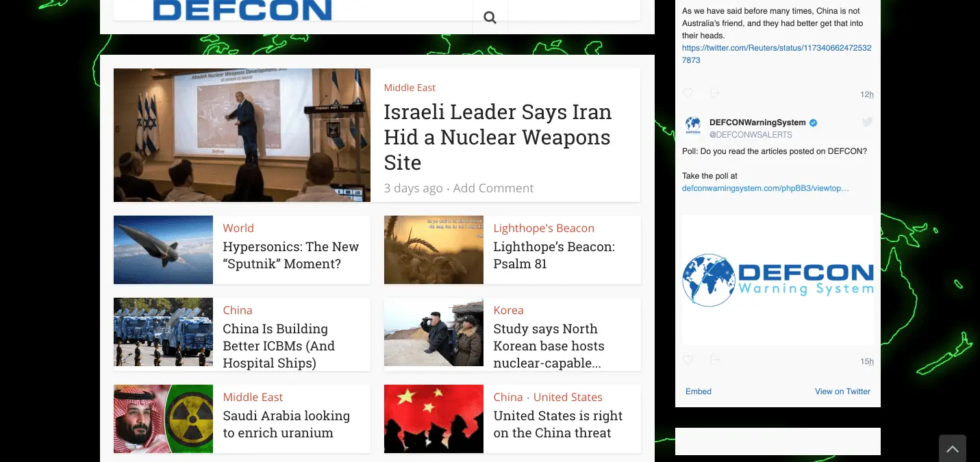Open "Israeli Leader Says Iran Hid a Nuclear Weapons Site"

(x=497, y=138)
